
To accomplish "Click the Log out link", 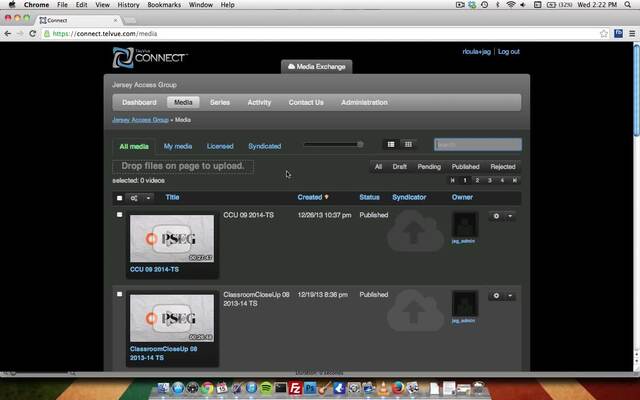I will point(508,51).
